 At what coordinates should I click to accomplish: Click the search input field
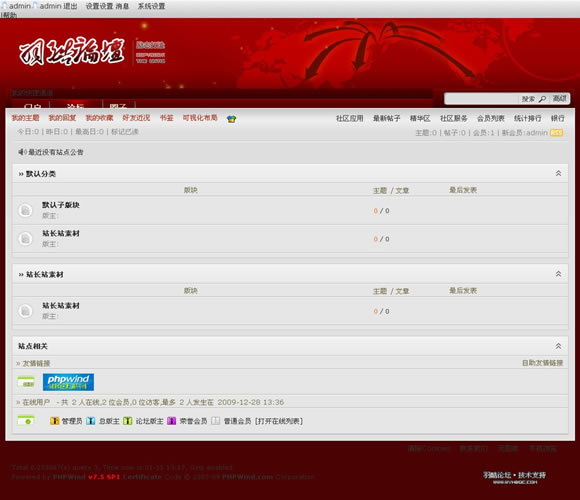pyautogui.click(x=482, y=99)
